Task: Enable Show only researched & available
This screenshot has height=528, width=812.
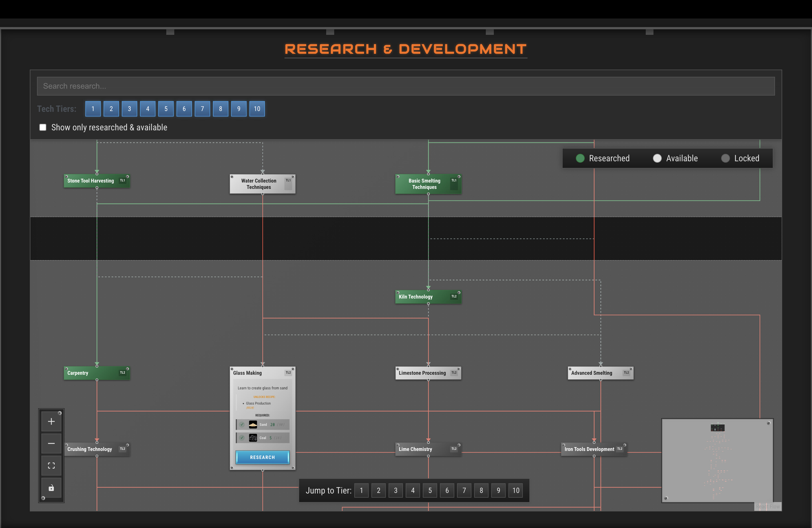Action: click(43, 127)
